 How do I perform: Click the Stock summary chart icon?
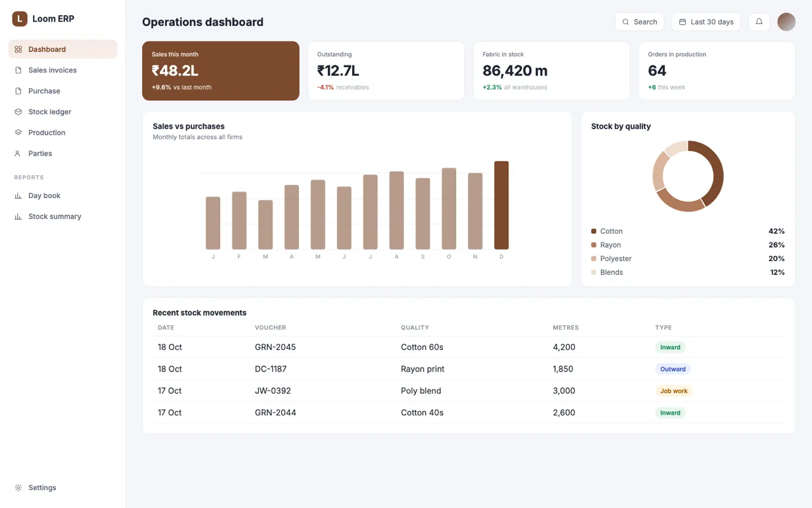click(18, 217)
